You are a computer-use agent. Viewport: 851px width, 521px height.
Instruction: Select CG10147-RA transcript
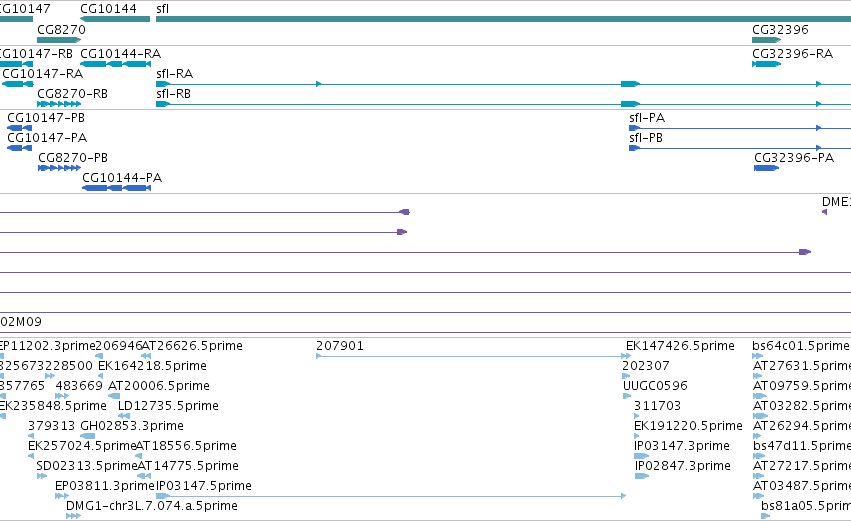18,84
